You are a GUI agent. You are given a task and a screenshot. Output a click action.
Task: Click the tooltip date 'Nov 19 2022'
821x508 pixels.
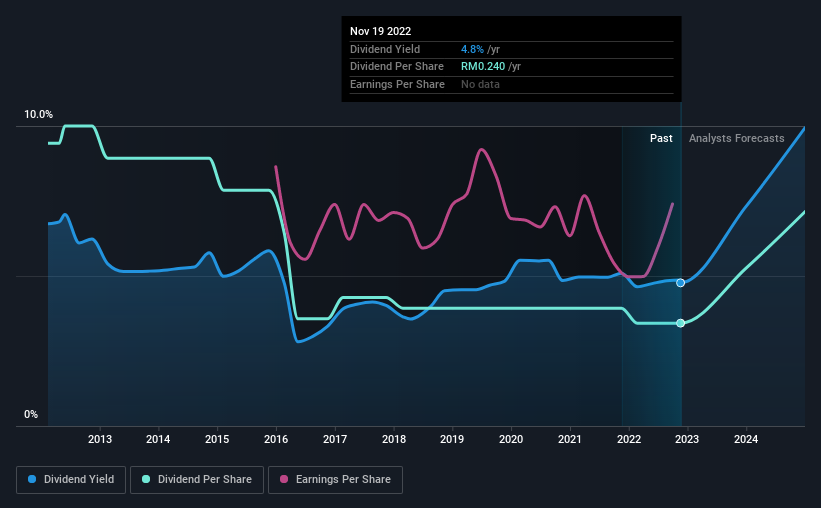point(380,31)
